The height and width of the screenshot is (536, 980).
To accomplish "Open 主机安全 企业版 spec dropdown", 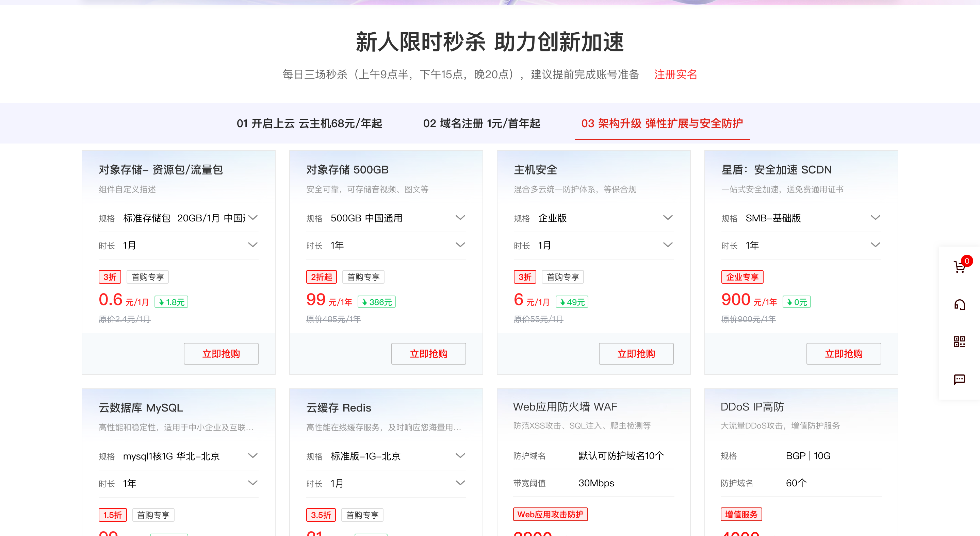I will point(668,218).
